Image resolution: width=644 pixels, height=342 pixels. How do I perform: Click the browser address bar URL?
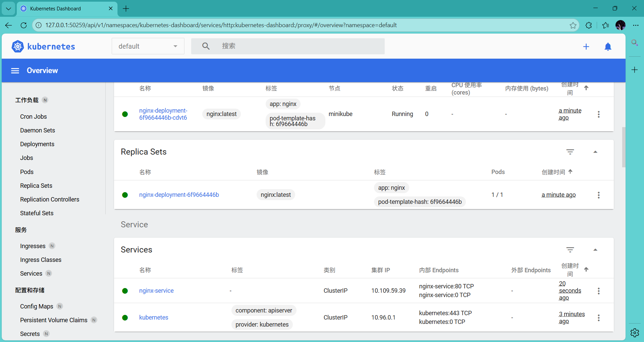pyautogui.click(x=221, y=25)
